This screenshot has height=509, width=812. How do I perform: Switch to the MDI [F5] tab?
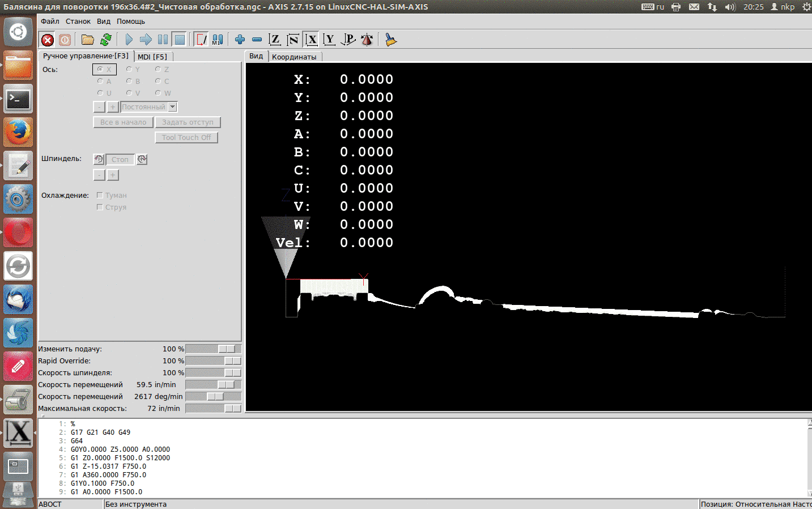tap(152, 57)
